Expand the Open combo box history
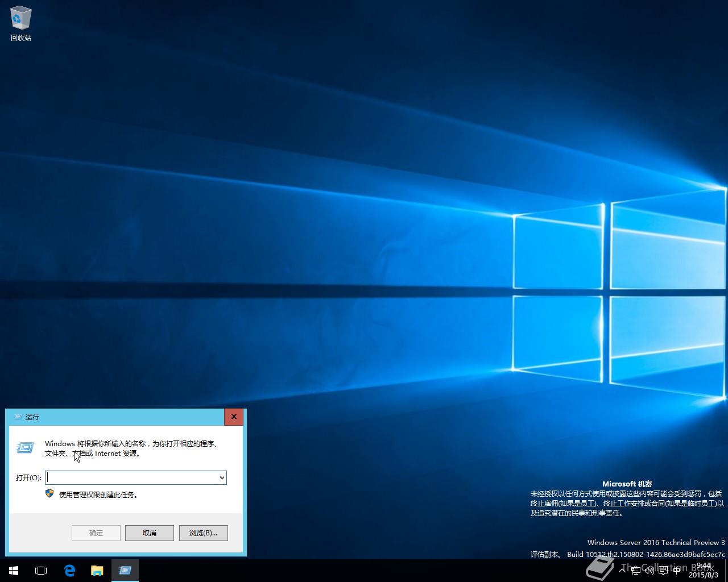The image size is (728, 582). click(222, 477)
